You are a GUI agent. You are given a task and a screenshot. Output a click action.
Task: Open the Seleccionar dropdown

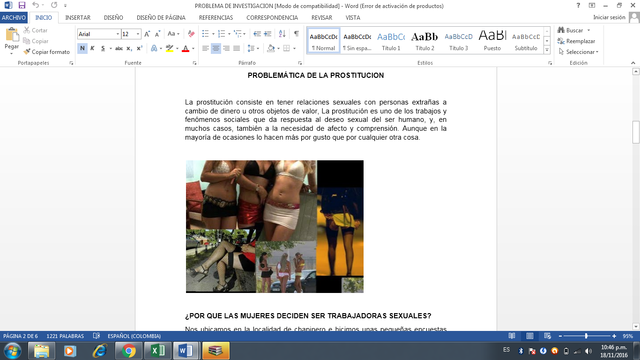(x=578, y=52)
